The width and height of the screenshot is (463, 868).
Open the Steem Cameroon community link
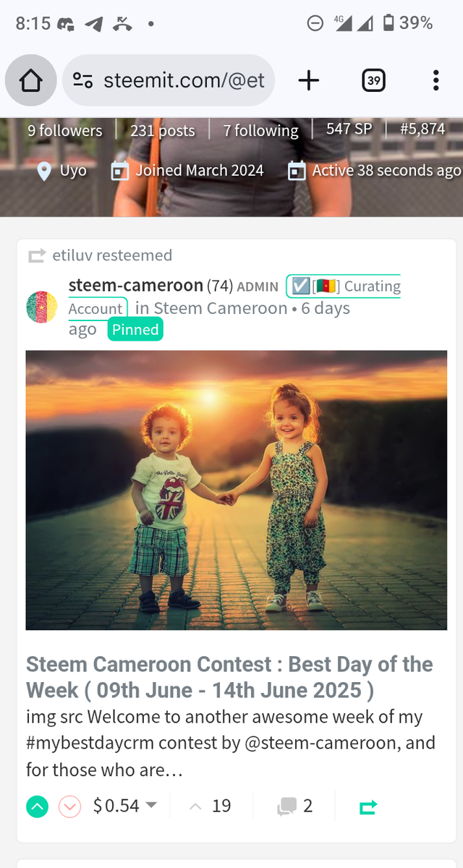pyautogui.click(x=220, y=308)
